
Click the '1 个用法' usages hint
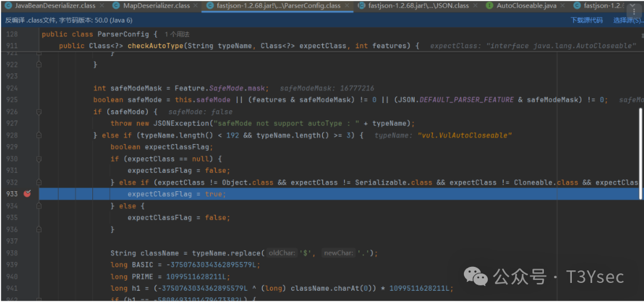(177, 35)
